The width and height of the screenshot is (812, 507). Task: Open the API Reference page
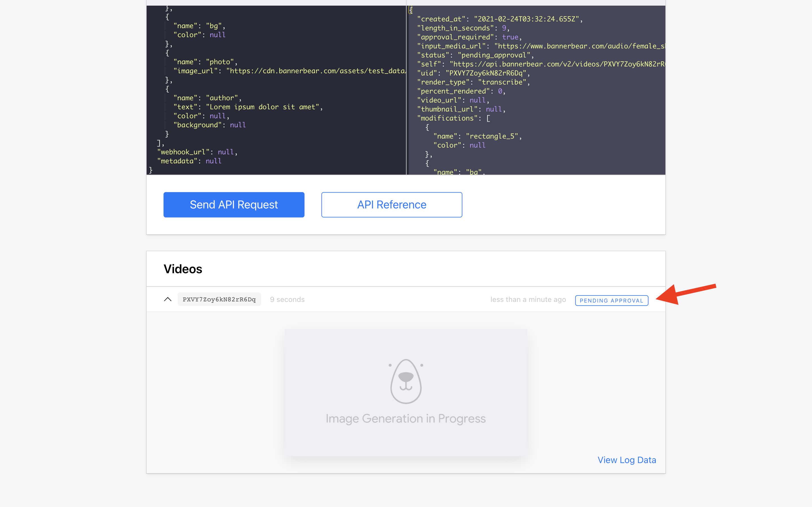pyautogui.click(x=391, y=204)
